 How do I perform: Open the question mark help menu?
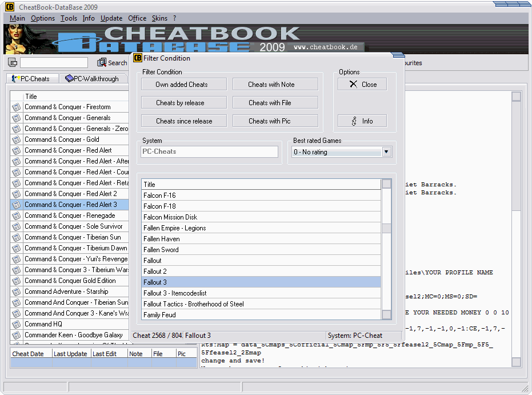[x=174, y=18]
